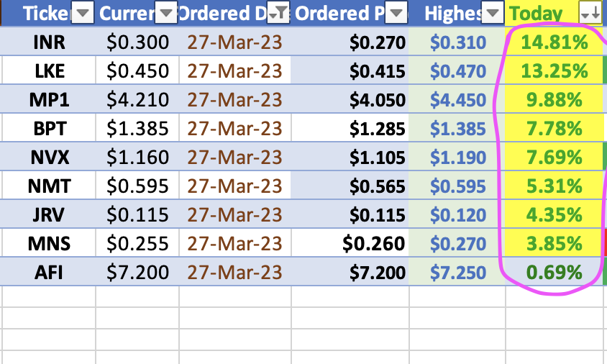
Task: Select the 4.35% today gain cell
Action: 554,214
